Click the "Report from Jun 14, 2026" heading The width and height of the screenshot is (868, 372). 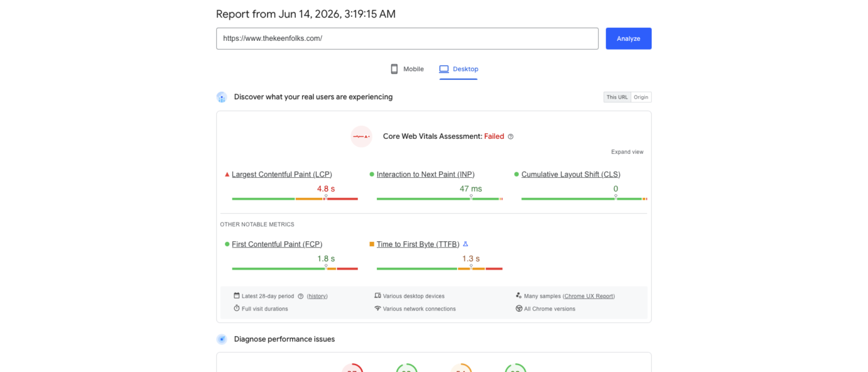306,14
